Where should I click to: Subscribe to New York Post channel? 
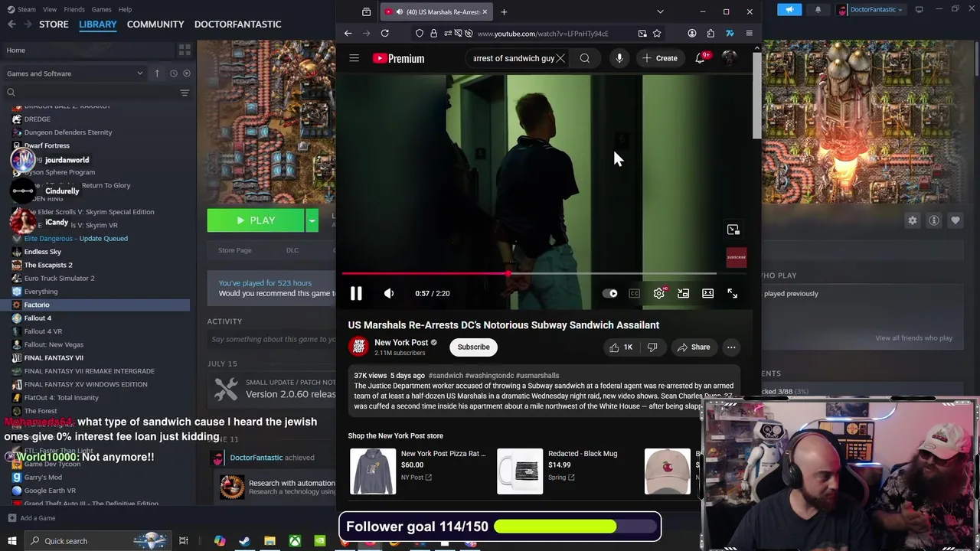click(473, 347)
